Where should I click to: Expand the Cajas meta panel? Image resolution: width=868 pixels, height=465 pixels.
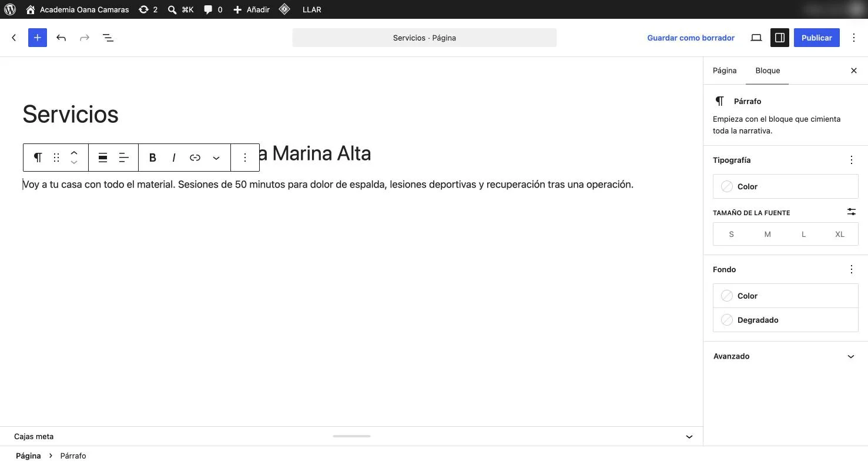coord(351,436)
